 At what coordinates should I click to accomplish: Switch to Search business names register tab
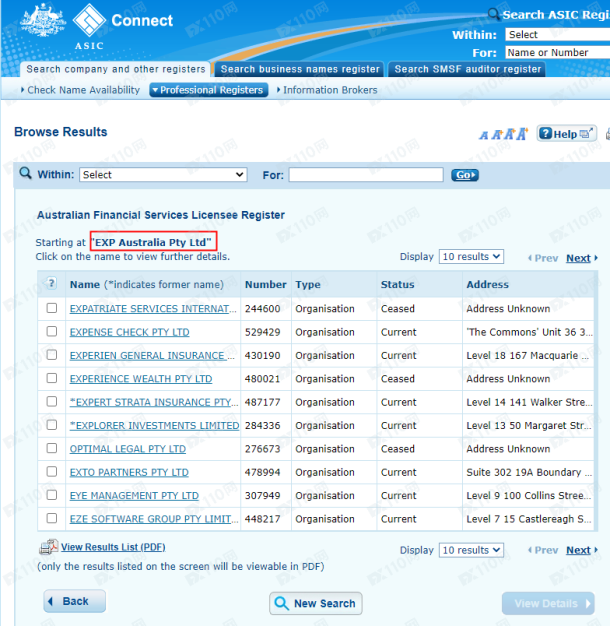point(300,69)
